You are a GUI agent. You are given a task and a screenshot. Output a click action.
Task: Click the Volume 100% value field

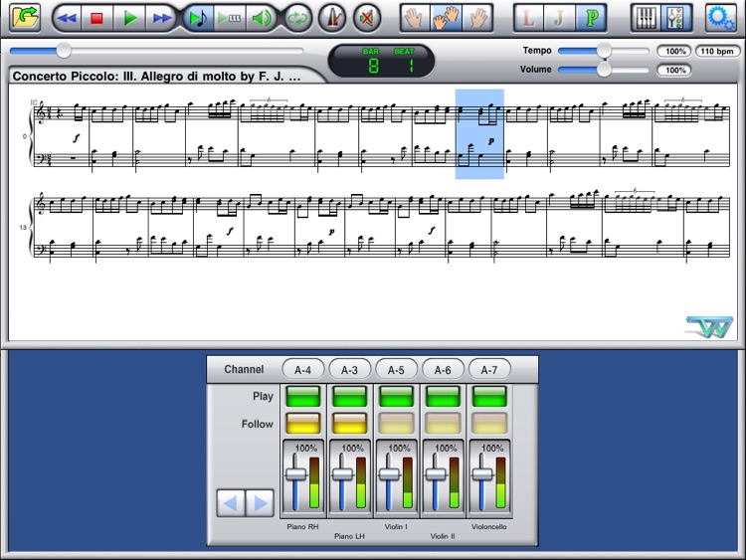(x=674, y=70)
